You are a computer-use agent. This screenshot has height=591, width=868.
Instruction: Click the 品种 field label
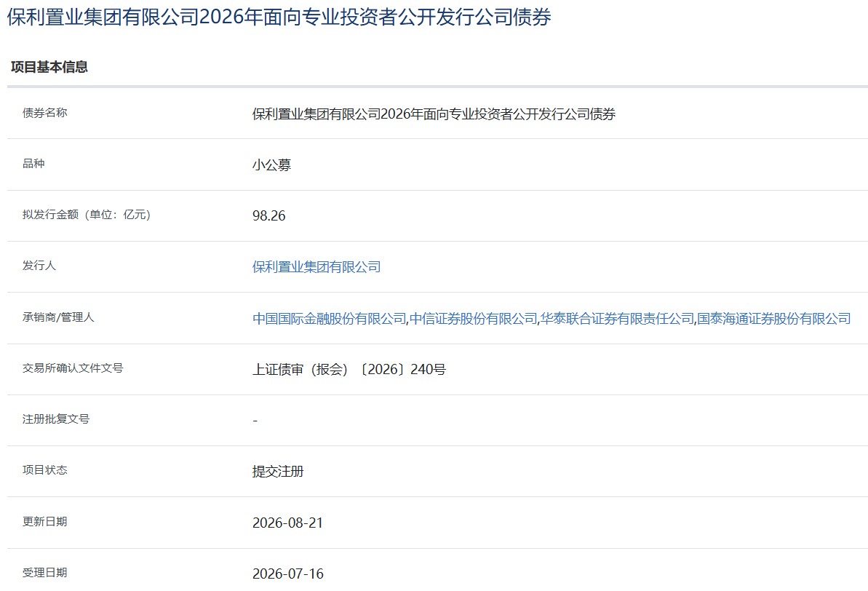coord(33,164)
